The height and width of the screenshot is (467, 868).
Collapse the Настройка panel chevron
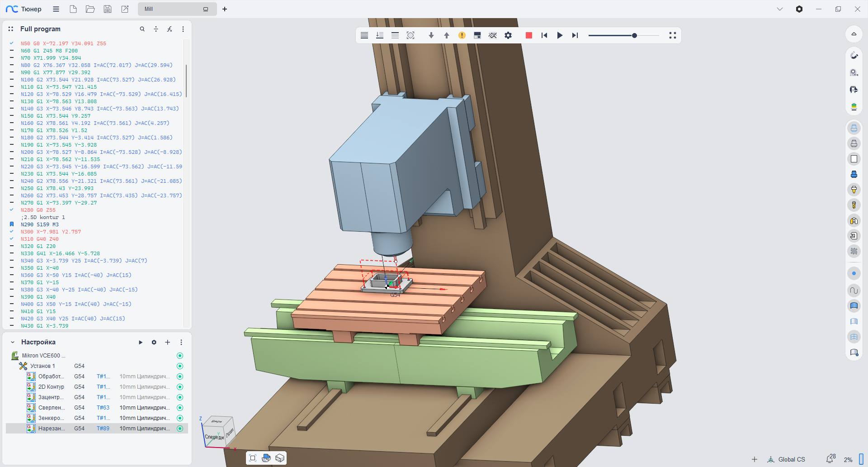[x=13, y=342]
